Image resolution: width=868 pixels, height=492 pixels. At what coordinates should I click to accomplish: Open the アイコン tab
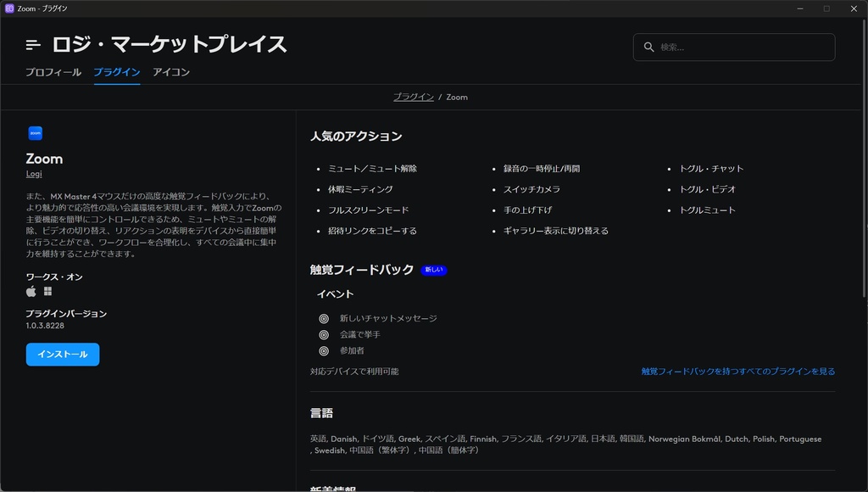click(x=171, y=72)
